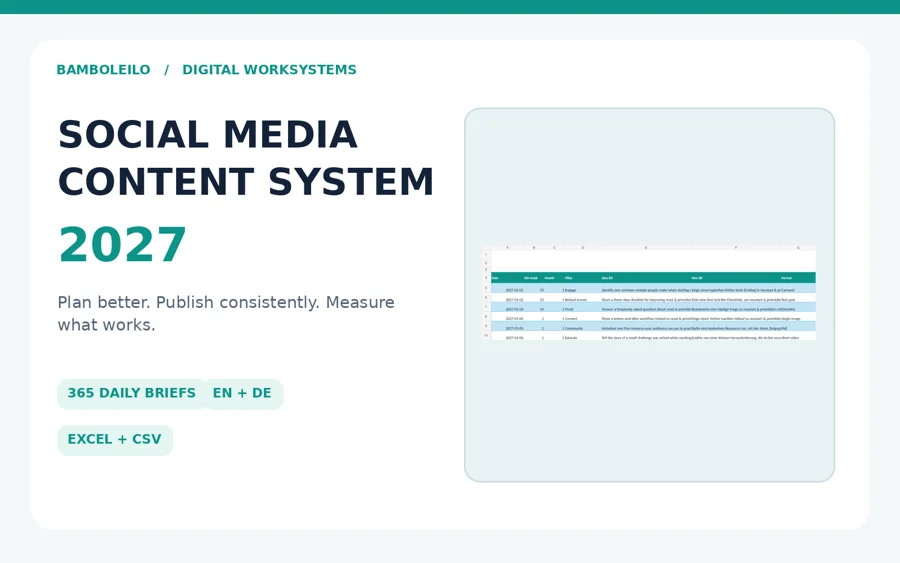The height and width of the screenshot is (563, 900).
Task: Click the BAMBOLEILO brand label
Action: 103,70
